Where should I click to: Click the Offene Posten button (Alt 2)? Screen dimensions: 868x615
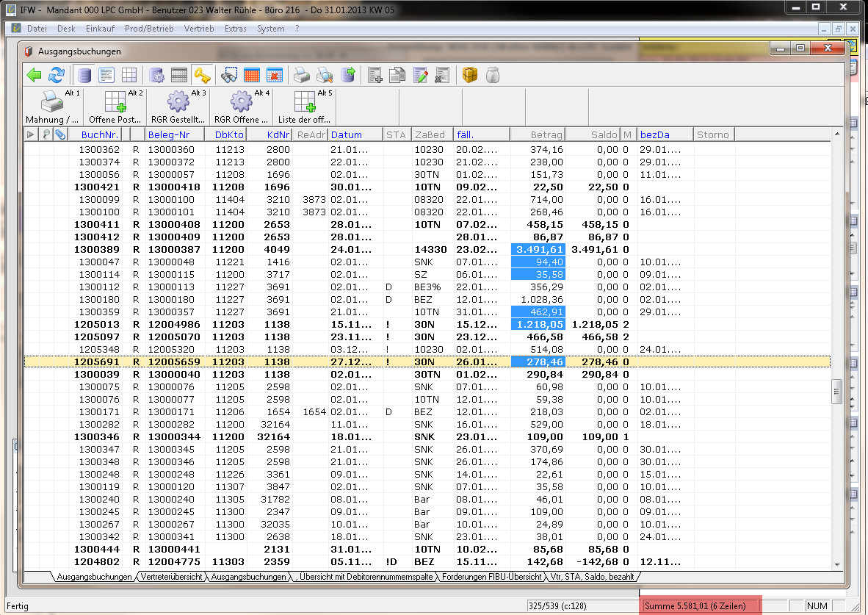pyautogui.click(x=115, y=107)
